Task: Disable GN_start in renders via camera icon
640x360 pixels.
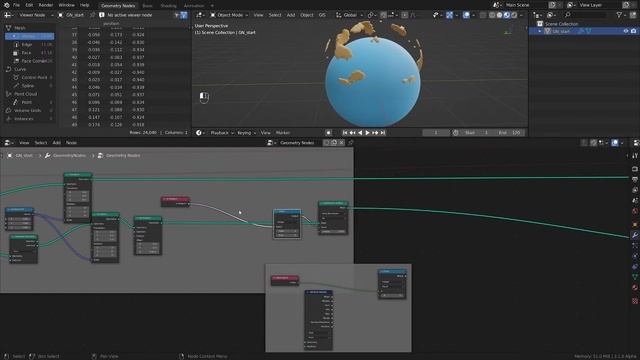Action: (633, 31)
